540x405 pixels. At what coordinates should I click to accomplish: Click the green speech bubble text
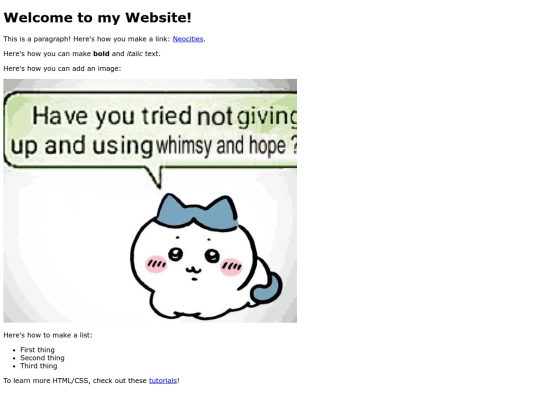[x=152, y=131]
